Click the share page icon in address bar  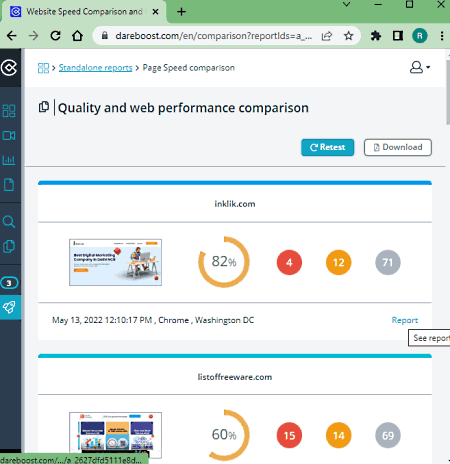point(327,36)
